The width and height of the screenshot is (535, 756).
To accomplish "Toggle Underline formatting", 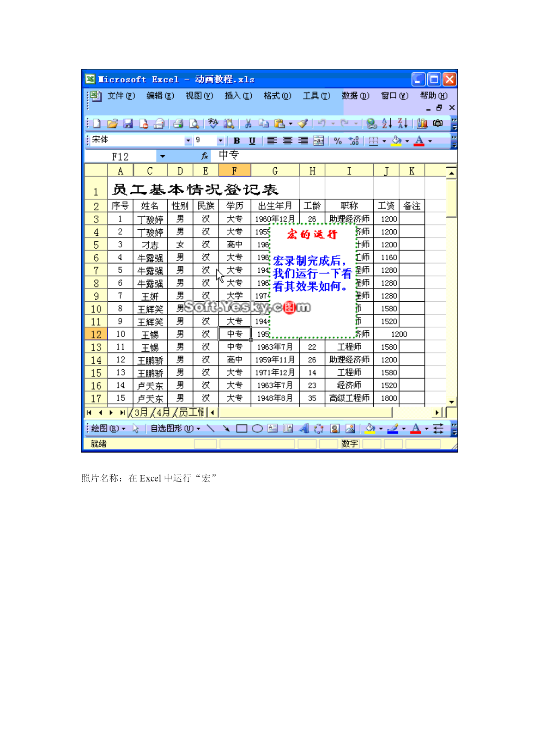I will click(252, 141).
